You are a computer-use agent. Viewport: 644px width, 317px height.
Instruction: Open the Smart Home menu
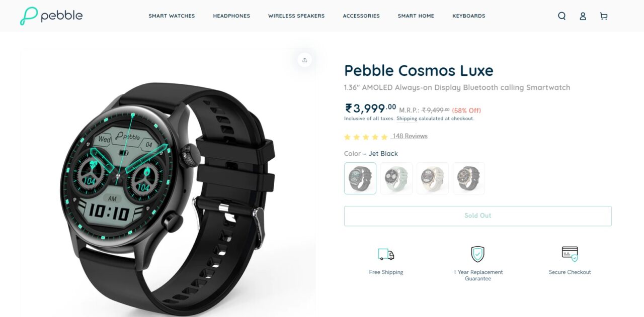click(x=416, y=16)
